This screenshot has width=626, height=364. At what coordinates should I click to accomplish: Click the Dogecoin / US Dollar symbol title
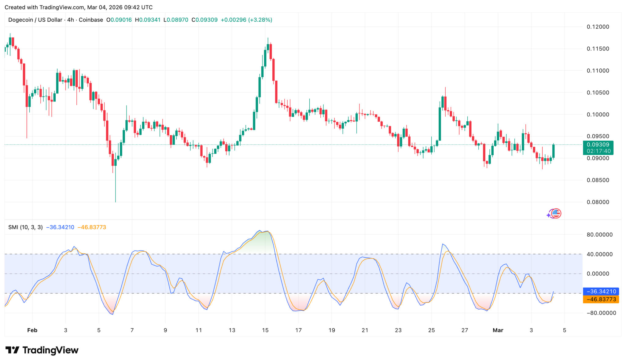[x=35, y=20]
